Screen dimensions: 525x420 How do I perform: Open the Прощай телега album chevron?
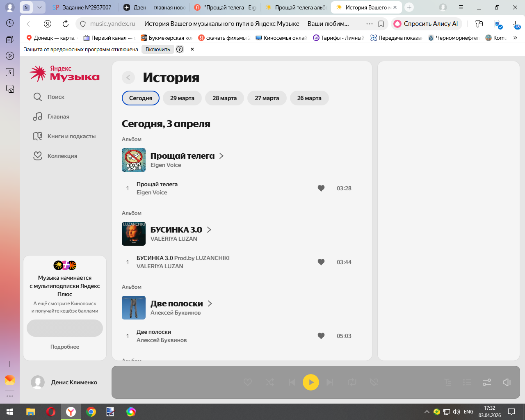pyautogui.click(x=221, y=156)
